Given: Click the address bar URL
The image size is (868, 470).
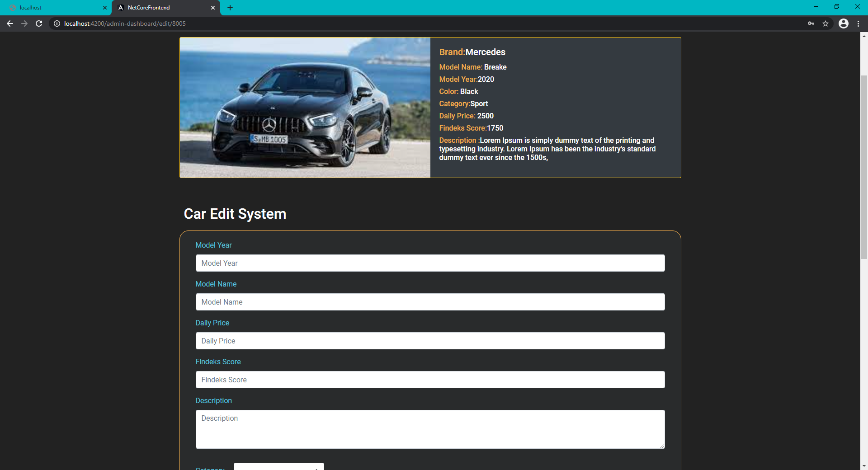Looking at the screenshot, I should tap(125, 23).
